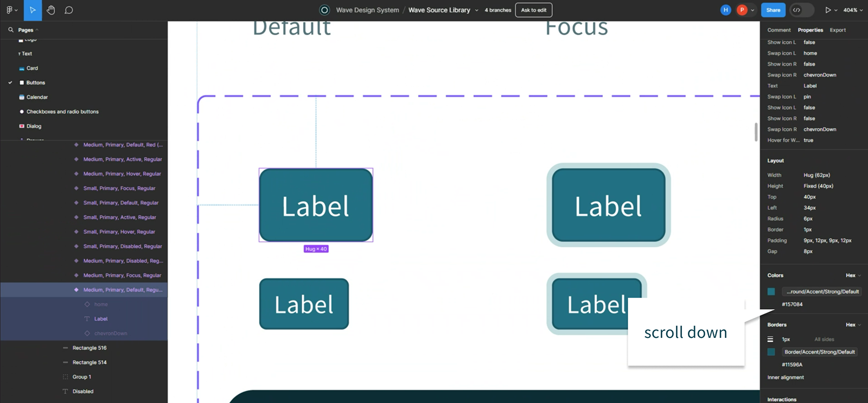Viewport: 868px width, 403px height.
Task: Open multiplayer avatars dropdown arrow
Action: pyautogui.click(x=752, y=10)
